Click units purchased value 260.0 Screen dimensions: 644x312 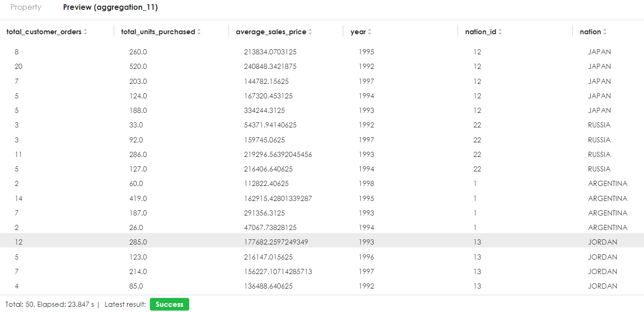pos(138,52)
